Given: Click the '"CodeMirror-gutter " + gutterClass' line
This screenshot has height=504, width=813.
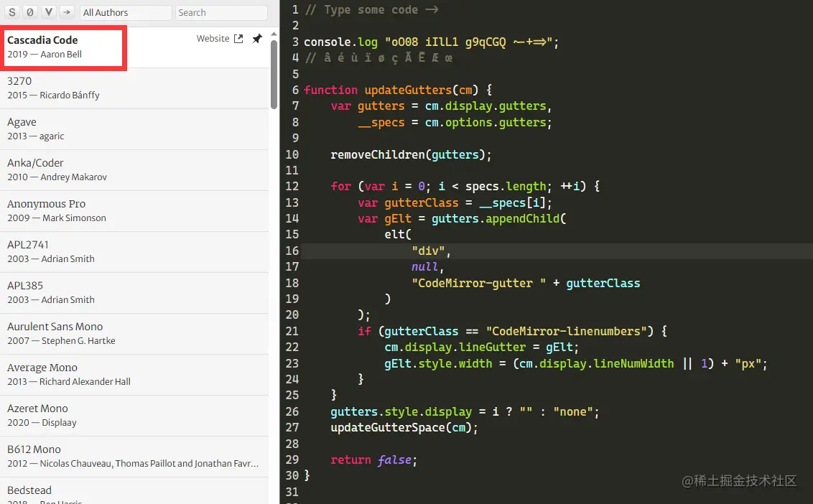Looking at the screenshot, I should coord(526,283).
